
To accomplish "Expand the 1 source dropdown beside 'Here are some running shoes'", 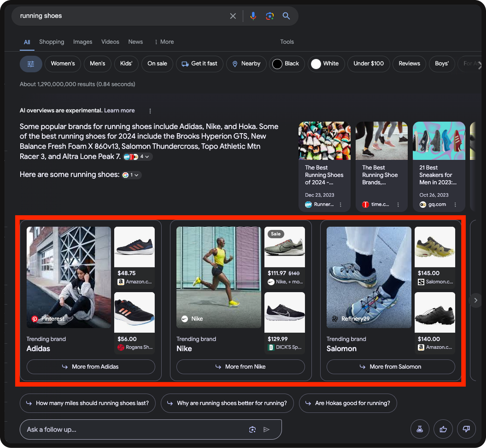I will click(132, 175).
